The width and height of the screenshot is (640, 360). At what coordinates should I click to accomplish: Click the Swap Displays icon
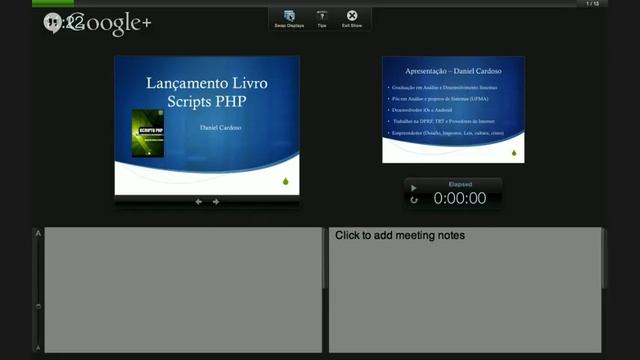click(x=289, y=19)
